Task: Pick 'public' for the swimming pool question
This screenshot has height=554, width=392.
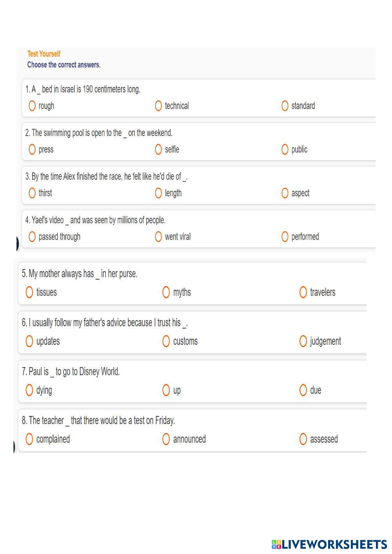Action: (x=285, y=149)
